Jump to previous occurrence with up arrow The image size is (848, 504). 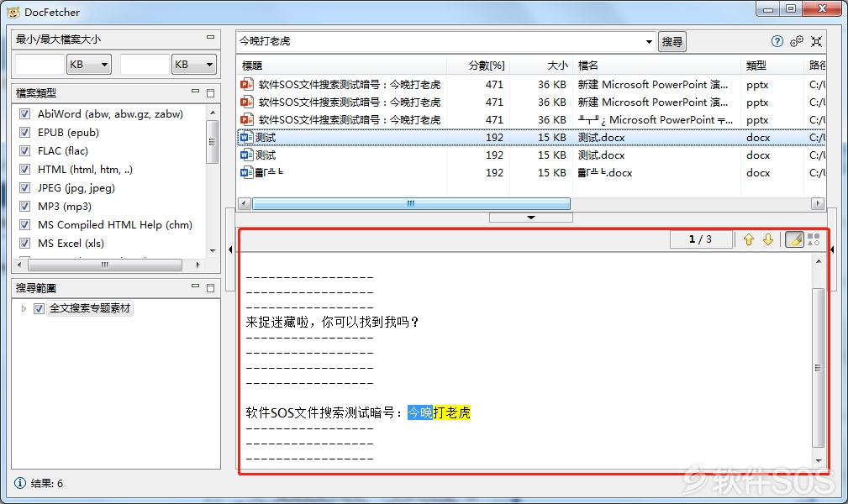coord(749,239)
